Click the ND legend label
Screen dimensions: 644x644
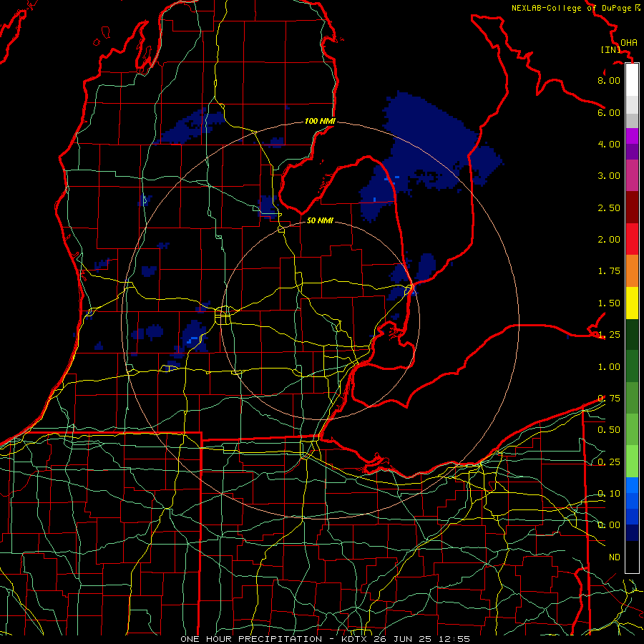point(615,557)
